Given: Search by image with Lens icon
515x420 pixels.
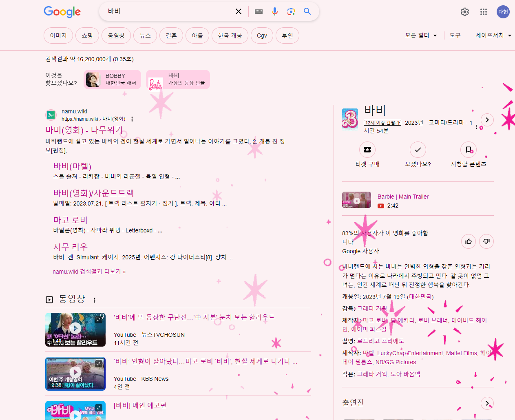Looking at the screenshot, I should [x=291, y=11].
